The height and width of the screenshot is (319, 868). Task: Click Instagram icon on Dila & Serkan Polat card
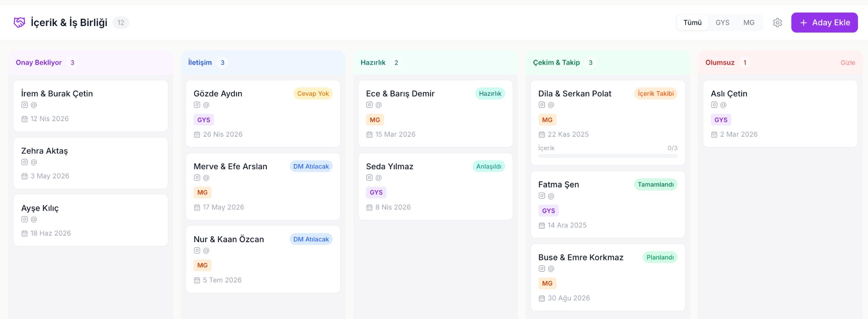pyautogui.click(x=542, y=105)
